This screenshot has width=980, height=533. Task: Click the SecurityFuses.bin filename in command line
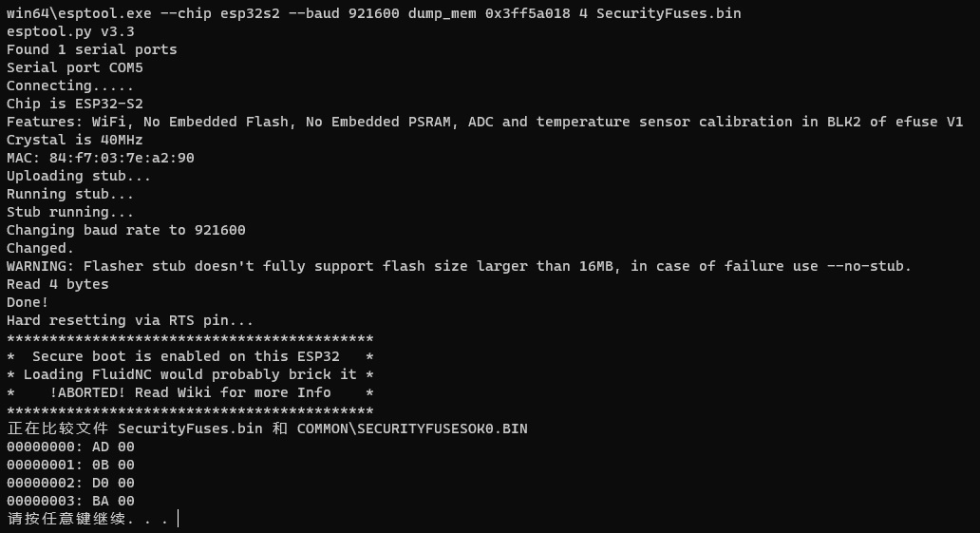(x=669, y=13)
